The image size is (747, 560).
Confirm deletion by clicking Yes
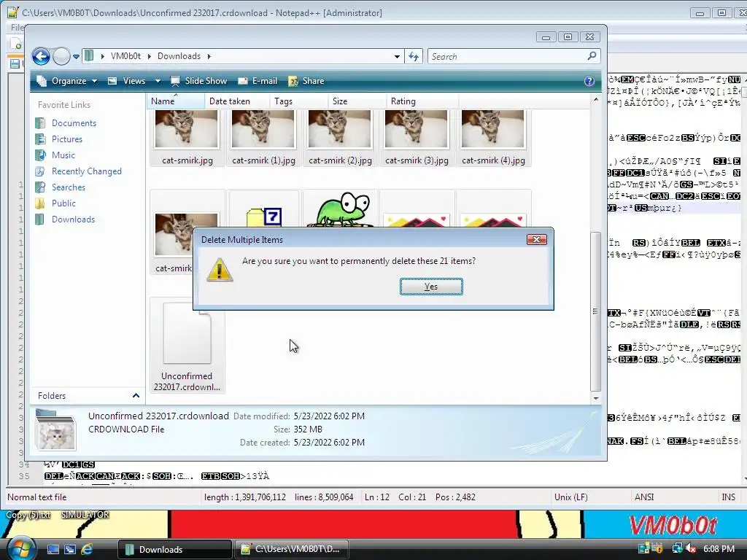tap(431, 287)
